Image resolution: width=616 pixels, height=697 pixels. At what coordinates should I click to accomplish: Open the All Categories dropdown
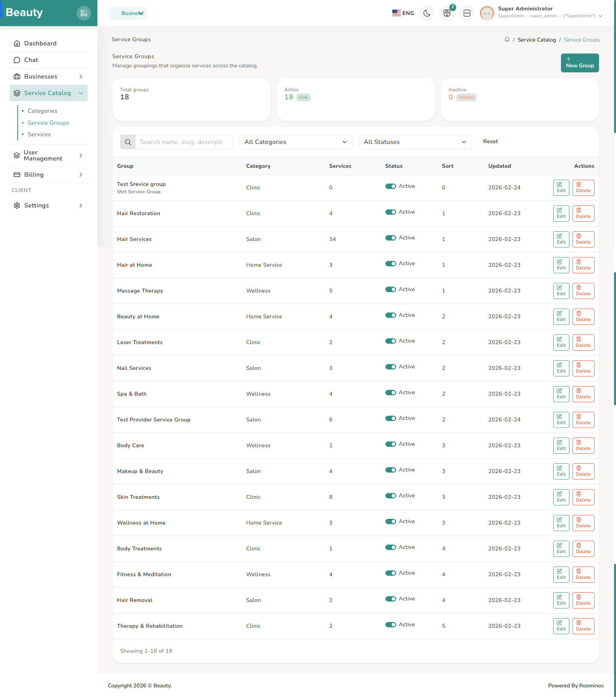tap(296, 142)
